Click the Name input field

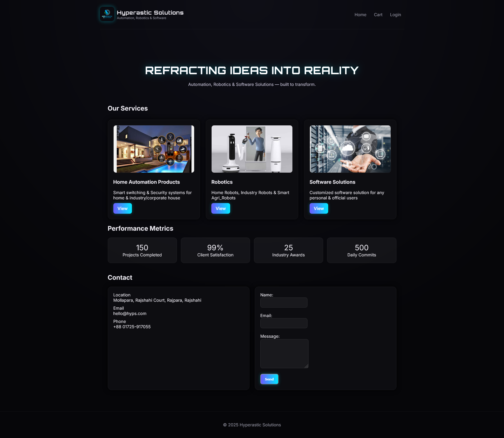tap(284, 303)
